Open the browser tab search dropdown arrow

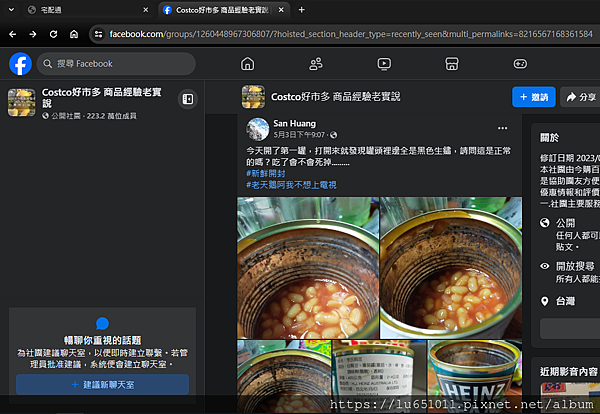11,10
